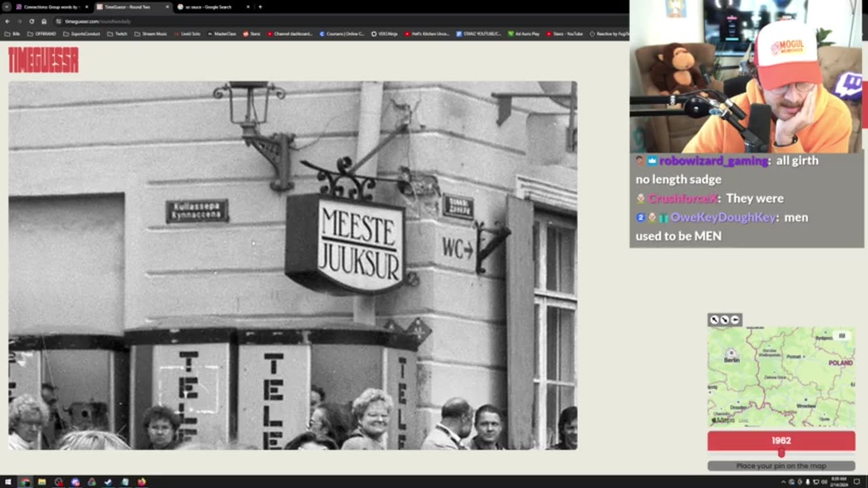Click the historical Meeste Juuksur photo
The image size is (868, 488).
293,266
